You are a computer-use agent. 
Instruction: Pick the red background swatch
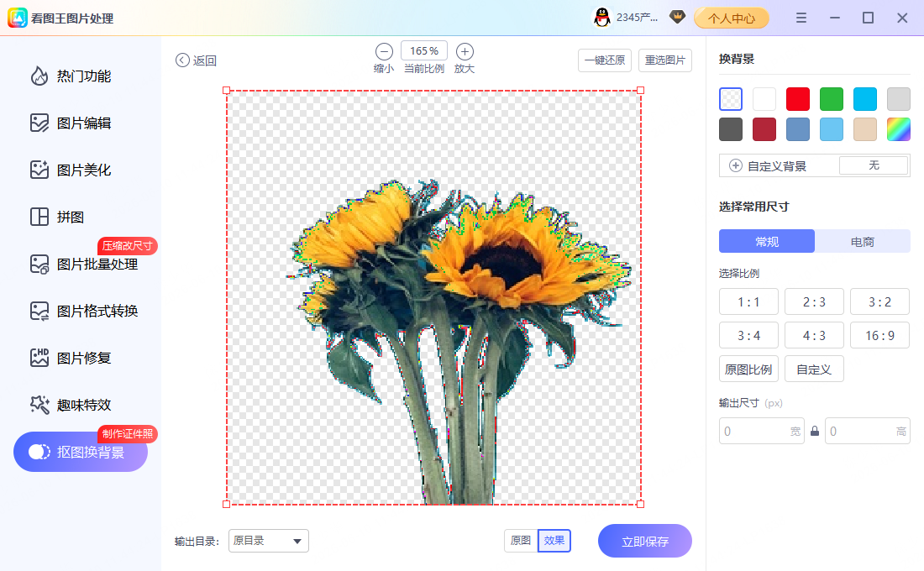[x=798, y=99]
